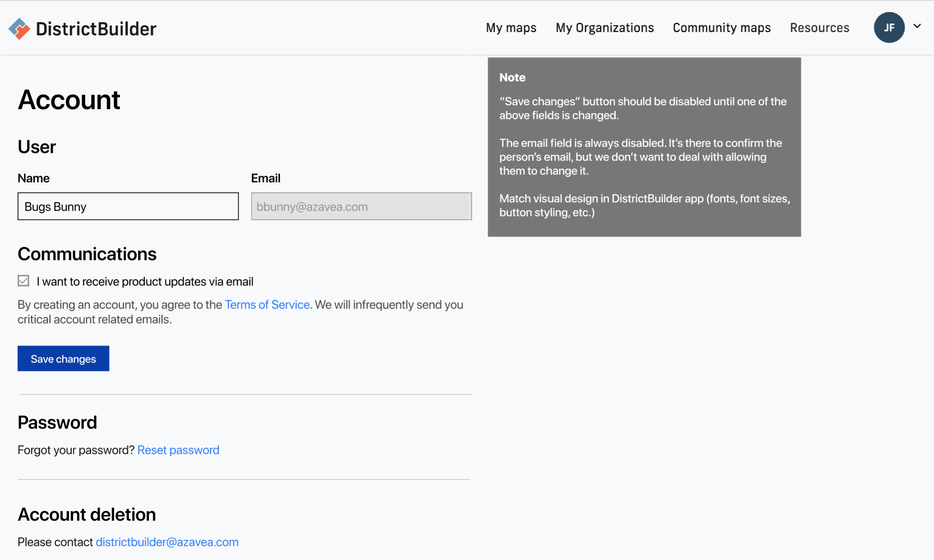Expand the account dropdown chevron

[x=918, y=27]
